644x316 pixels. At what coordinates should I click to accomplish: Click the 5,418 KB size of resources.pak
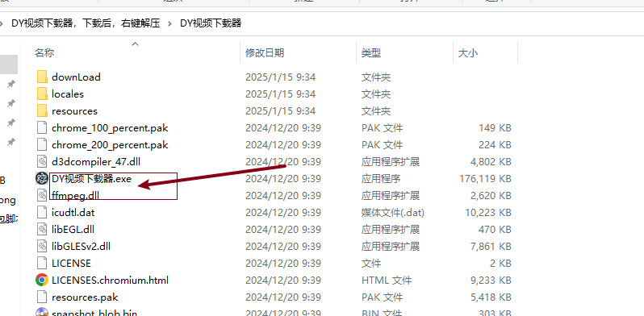tap(491, 297)
